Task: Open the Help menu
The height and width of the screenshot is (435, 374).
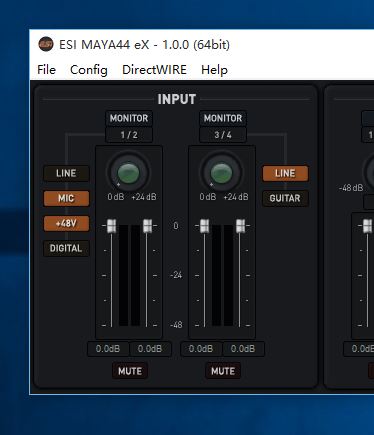Action: tap(214, 70)
